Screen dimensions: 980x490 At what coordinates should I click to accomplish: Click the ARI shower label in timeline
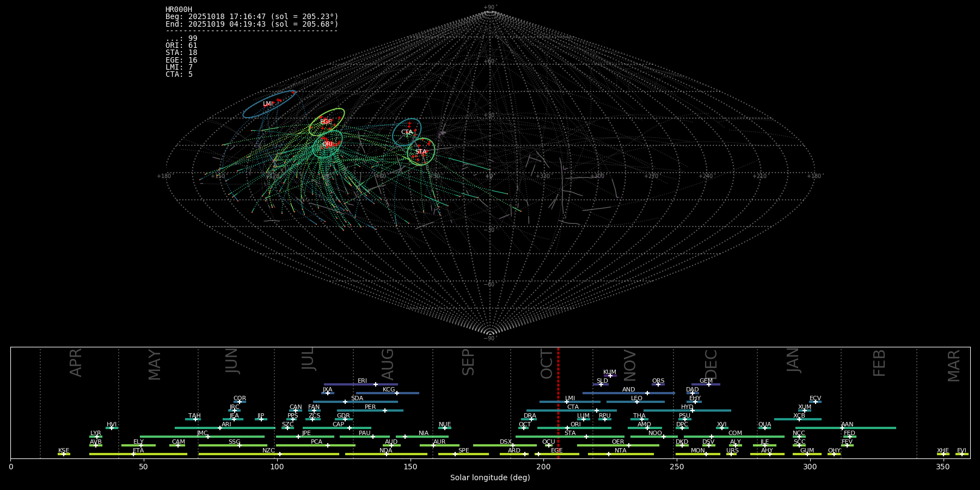(226, 425)
